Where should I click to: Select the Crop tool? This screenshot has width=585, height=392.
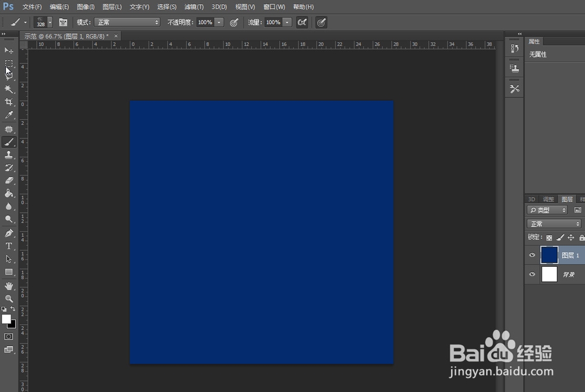click(8, 101)
